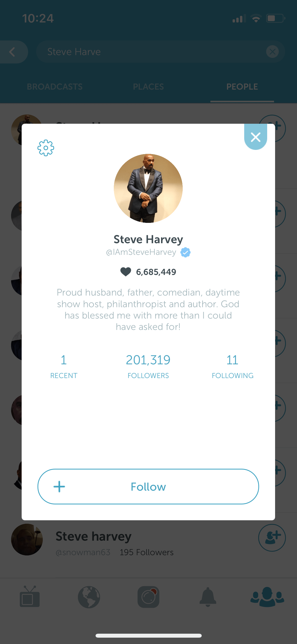Viewport: 297px width, 644px height.
Task: Follow the snowman63 user via add-person icon
Action: (x=272, y=538)
